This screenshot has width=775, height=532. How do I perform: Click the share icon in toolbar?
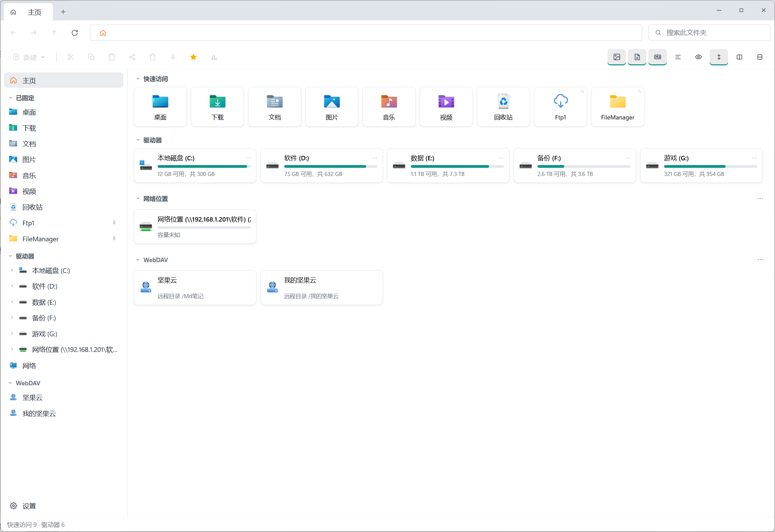coord(132,57)
